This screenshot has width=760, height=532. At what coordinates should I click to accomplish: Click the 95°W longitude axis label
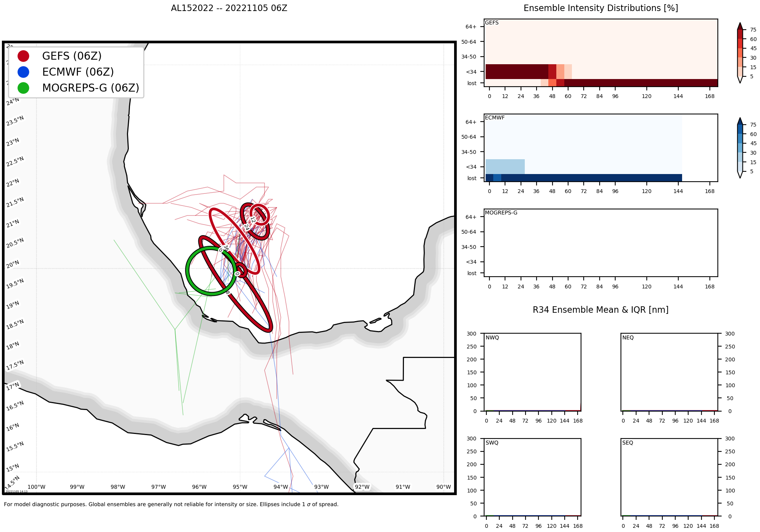(x=240, y=487)
